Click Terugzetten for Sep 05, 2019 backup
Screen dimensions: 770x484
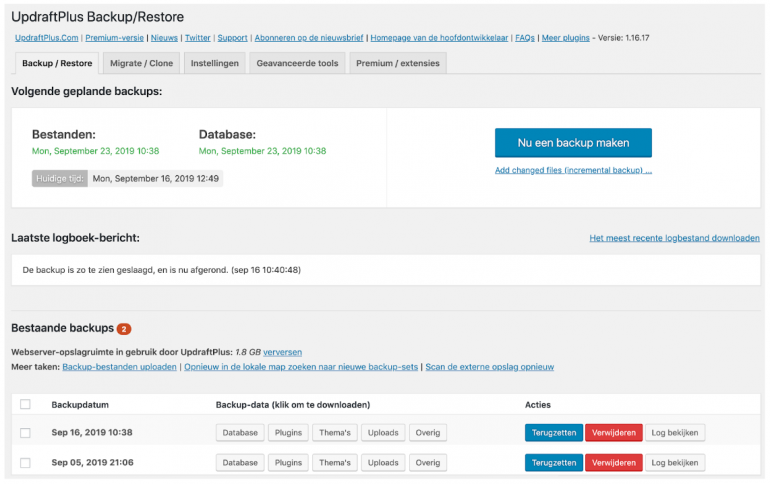[x=554, y=462]
